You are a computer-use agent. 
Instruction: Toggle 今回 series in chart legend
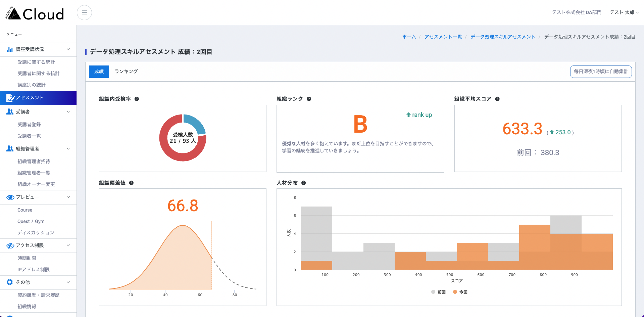pyautogui.click(x=460, y=292)
